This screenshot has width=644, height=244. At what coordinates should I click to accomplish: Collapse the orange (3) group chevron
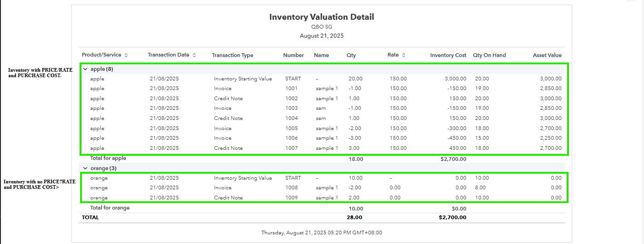(85, 168)
